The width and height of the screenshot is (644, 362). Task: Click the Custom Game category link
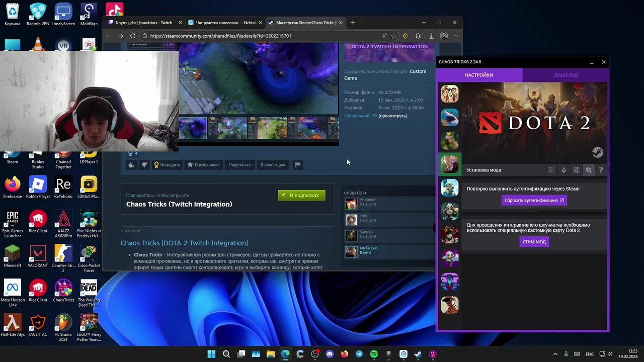pos(385,74)
